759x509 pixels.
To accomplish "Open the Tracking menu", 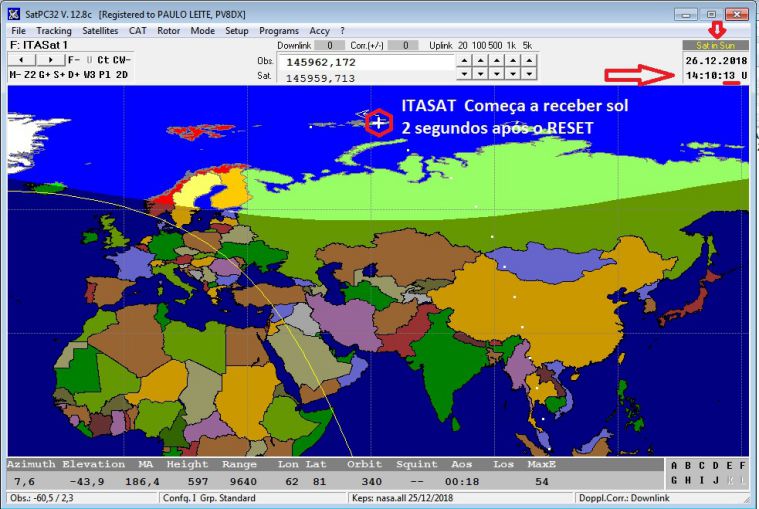I will [54, 31].
